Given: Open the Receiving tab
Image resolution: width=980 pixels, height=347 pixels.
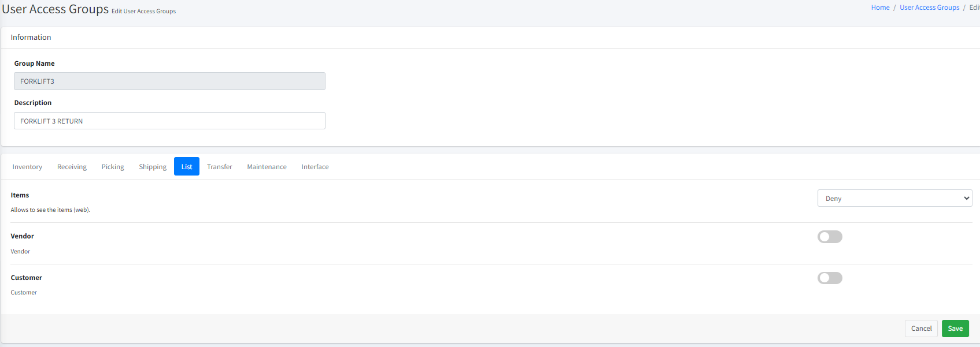Looking at the screenshot, I should pos(72,167).
